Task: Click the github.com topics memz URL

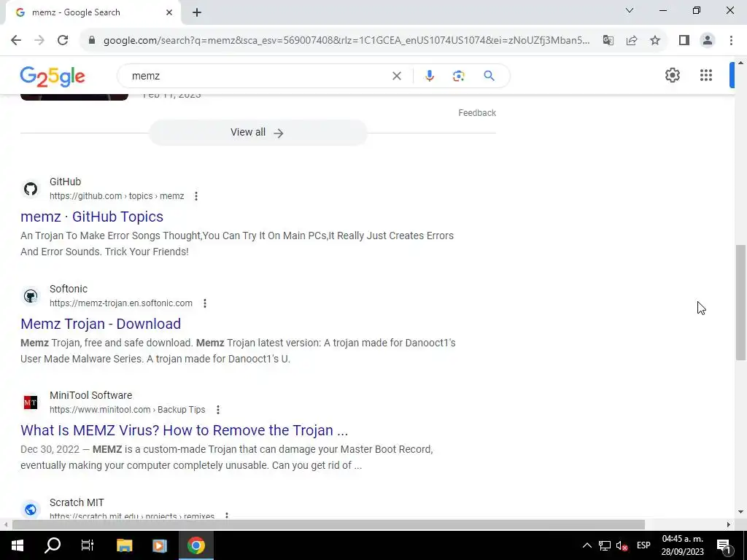Action: point(117,196)
